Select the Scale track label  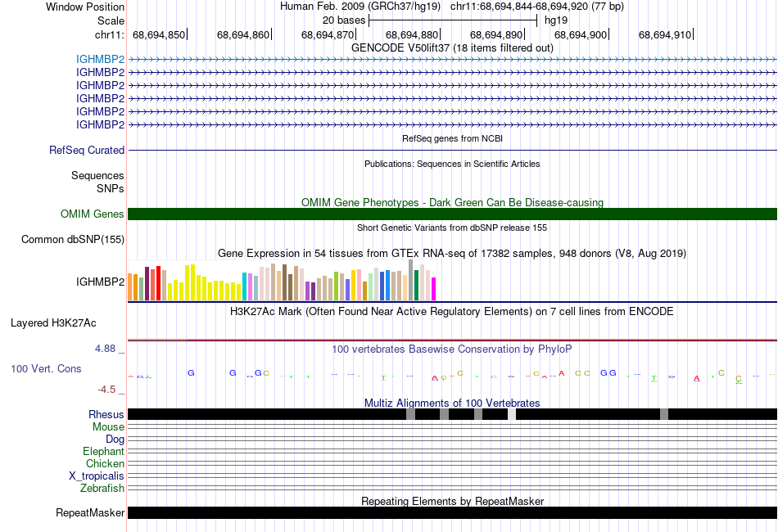(111, 20)
